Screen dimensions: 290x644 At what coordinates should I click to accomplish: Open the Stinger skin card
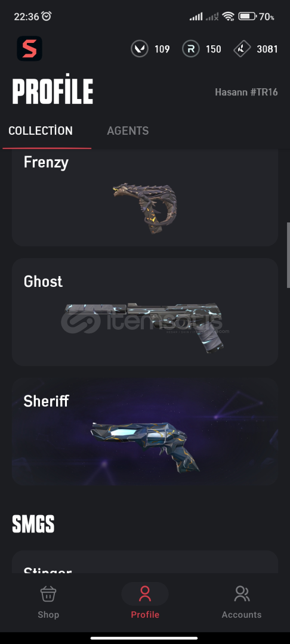point(145,562)
